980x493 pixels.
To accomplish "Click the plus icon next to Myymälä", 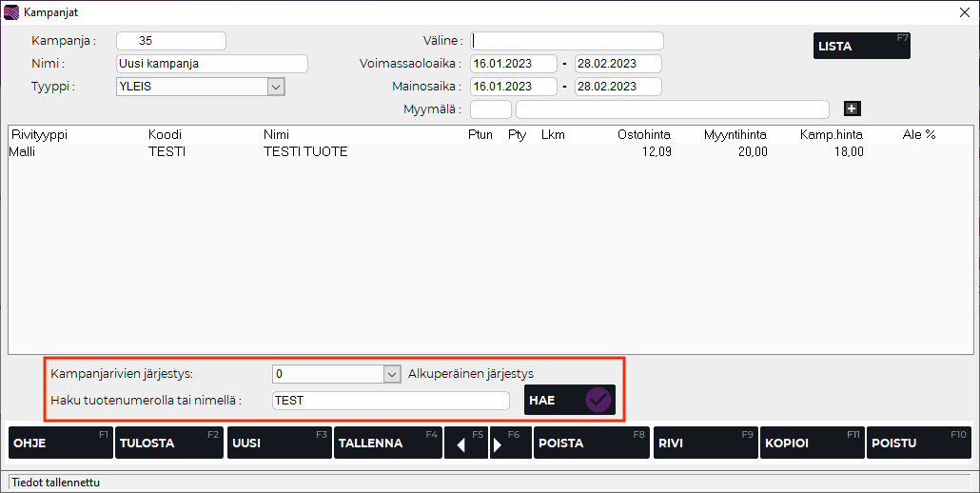I will 852,109.
